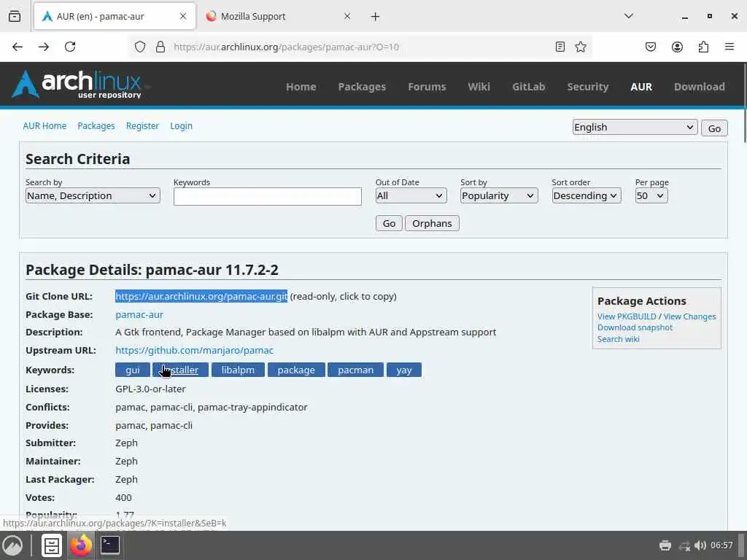
Task: Click the Packages link below the header
Action: 96,125
